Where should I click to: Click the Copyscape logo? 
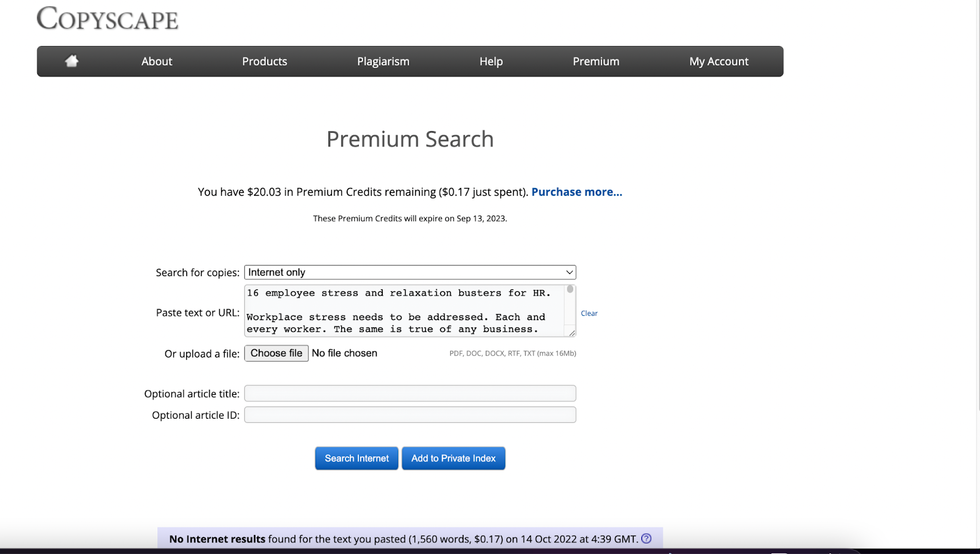click(108, 18)
